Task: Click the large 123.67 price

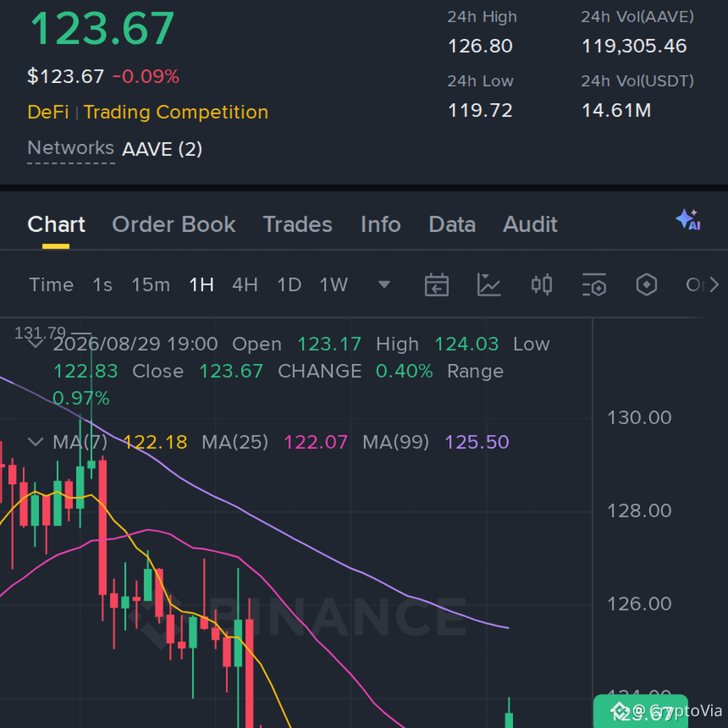Action: point(102,28)
